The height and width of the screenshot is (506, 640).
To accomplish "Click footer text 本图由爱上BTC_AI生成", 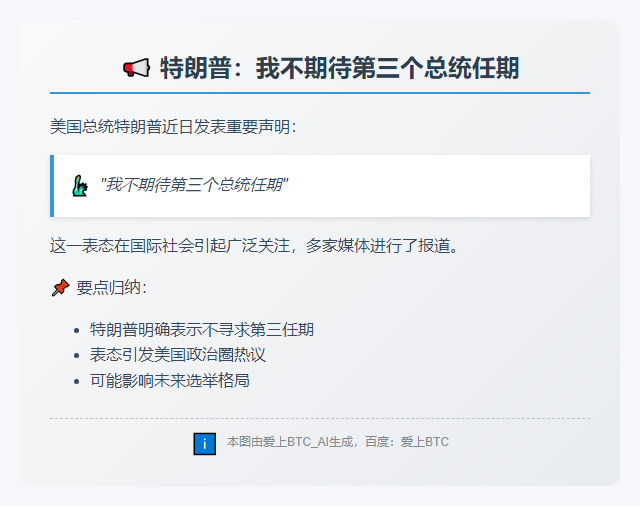I will pos(290,442).
